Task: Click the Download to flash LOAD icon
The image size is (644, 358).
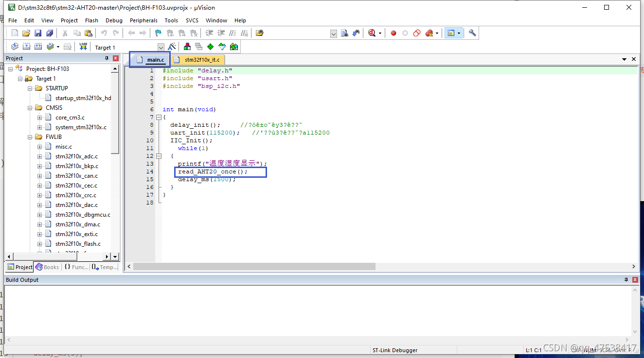Action: pos(83,47)
